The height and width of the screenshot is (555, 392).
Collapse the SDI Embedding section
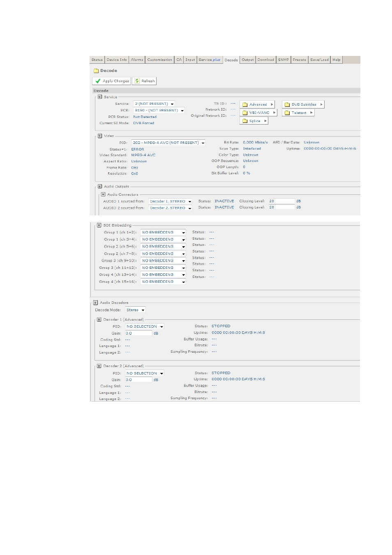point(99,225)
